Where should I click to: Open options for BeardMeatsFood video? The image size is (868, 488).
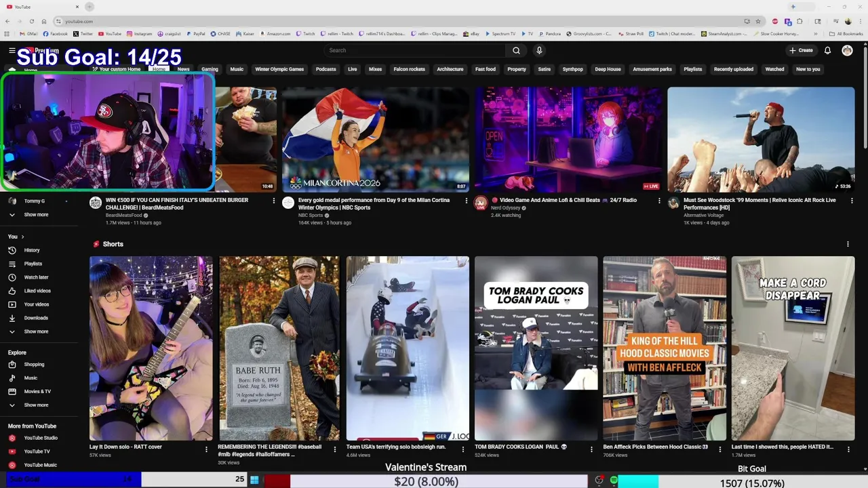click(274, 201)
